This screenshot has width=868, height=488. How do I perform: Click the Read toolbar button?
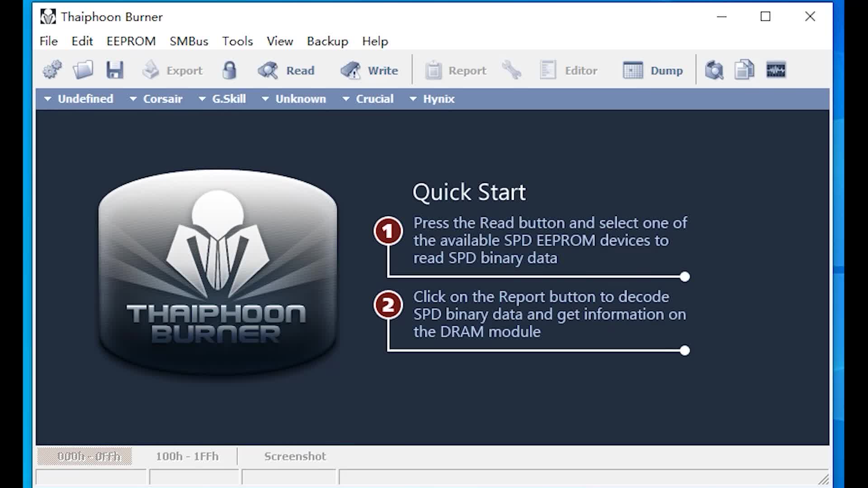click(x=286, y=70)
